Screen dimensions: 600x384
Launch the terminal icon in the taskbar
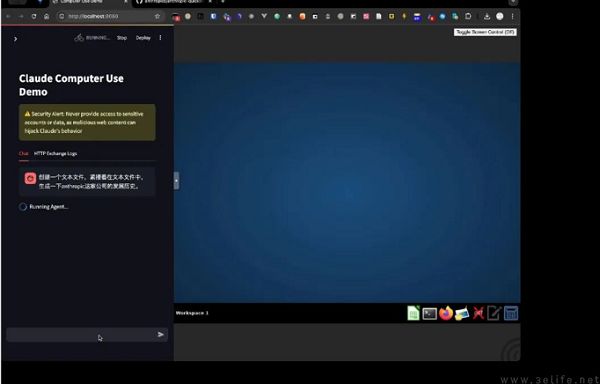(429, 314)
